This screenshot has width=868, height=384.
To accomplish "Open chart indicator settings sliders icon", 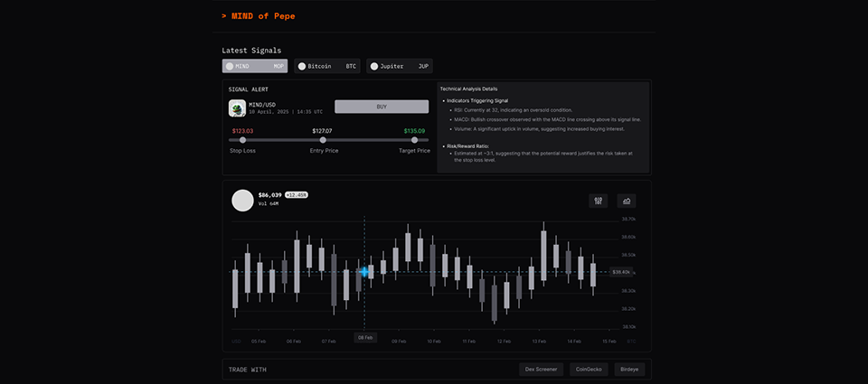I will (598, 201).
